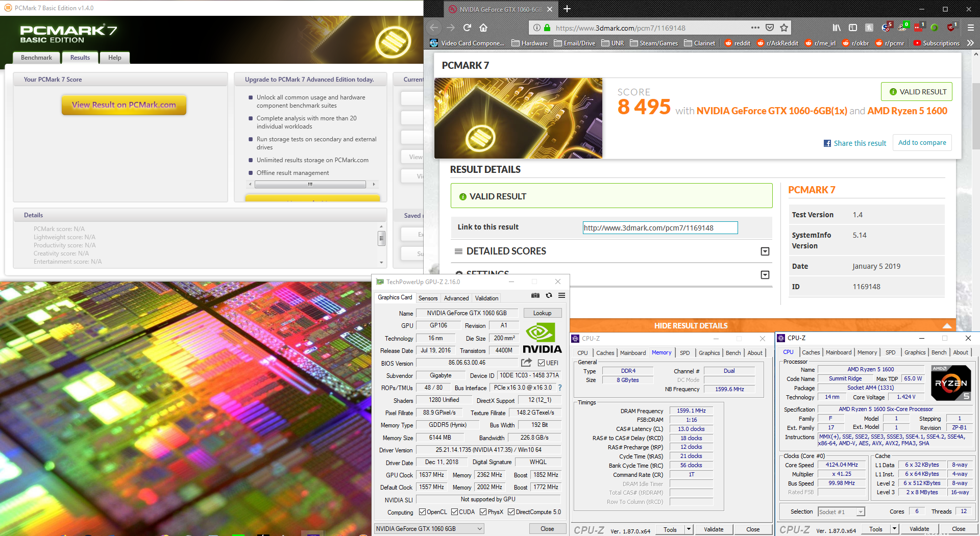Toggle the CUDA checkbox
Screen dimensions: 980x536
(x=454, y=512)
